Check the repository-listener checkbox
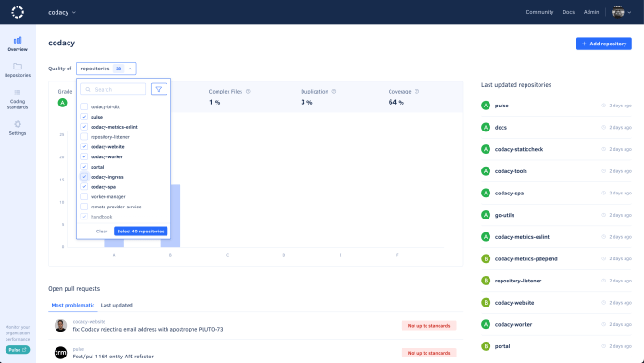 (84, 137)
